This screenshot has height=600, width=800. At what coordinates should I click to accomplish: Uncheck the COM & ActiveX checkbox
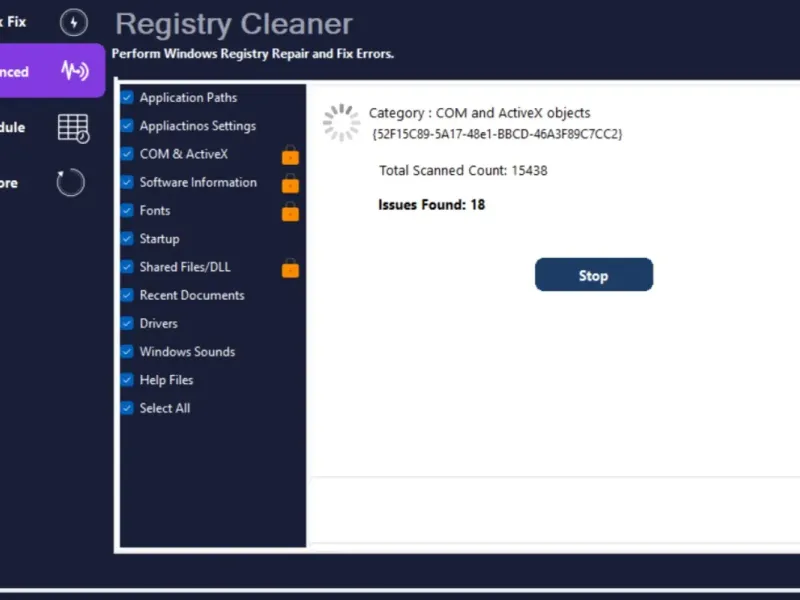click(128, 154)
